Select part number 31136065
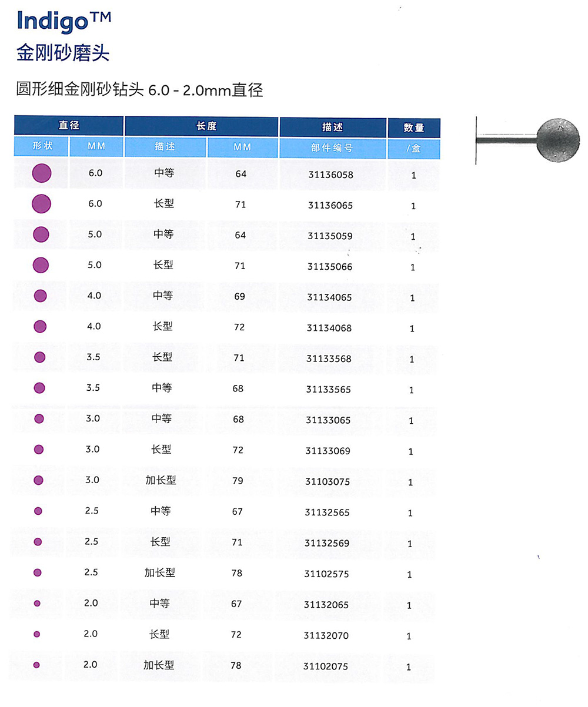Viewport: 588px width, 707px height. [x=330, y=205]
